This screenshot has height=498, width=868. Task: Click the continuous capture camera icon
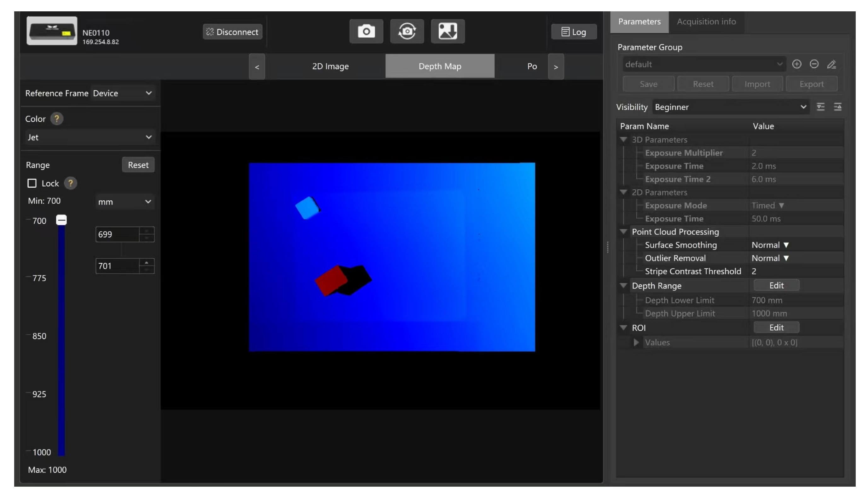coord(407,31)
